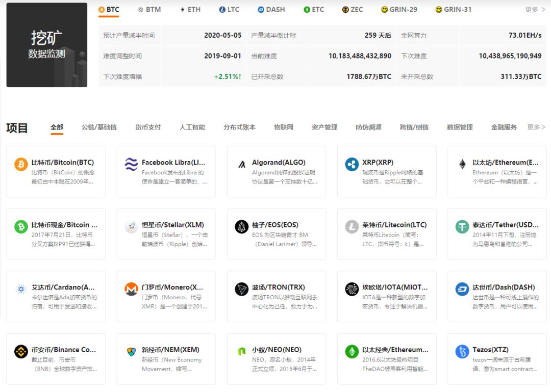Open the Algorand(ALGO) project title
Image resolution: width=551 pixels, height=392 pixels.
click(279, 162)
